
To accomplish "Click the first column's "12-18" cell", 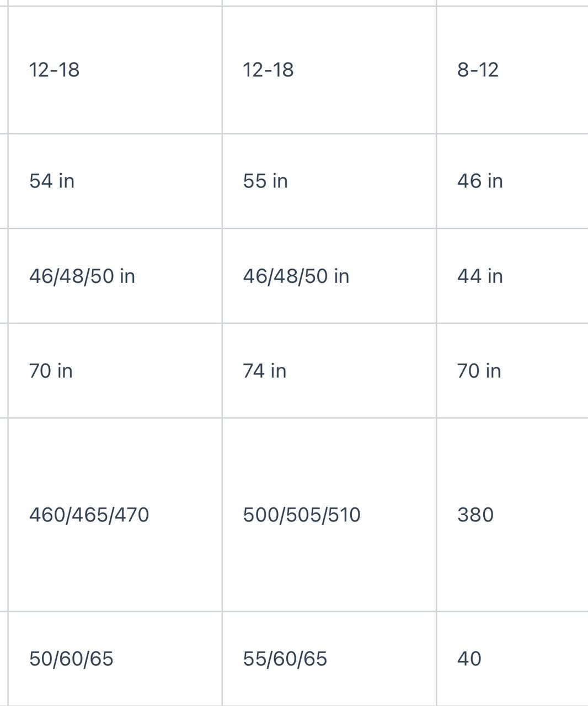I will pyautogui.click(x=115, y=70).
